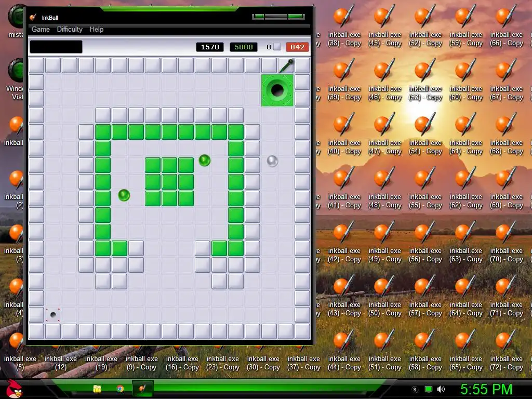Open the Game menu in InkBall

click(41, 30)
